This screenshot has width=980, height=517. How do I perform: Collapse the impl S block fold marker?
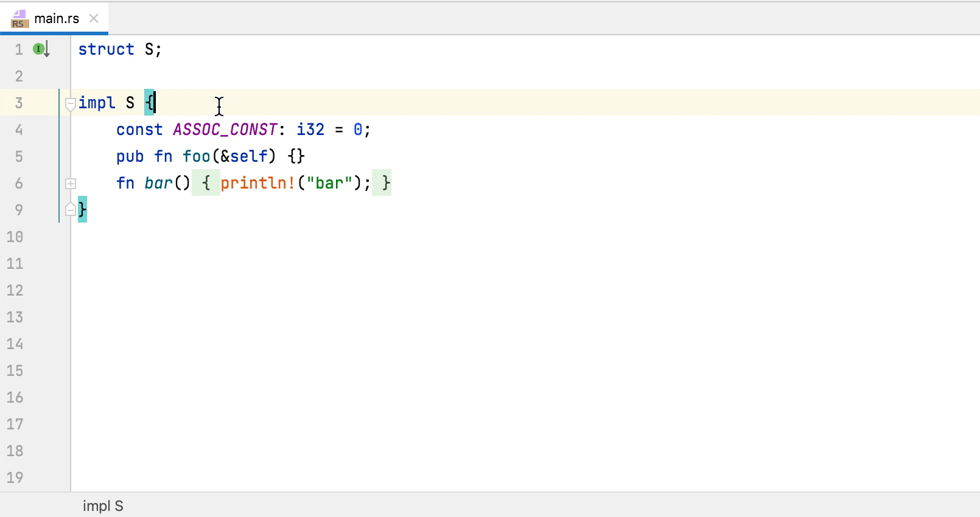pyautogui.click(x=70, y=103)
